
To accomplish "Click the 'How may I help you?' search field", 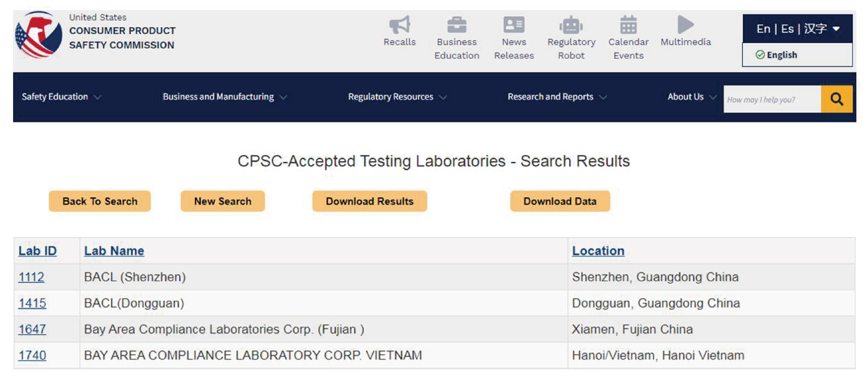I will click(x=772, y=99).
